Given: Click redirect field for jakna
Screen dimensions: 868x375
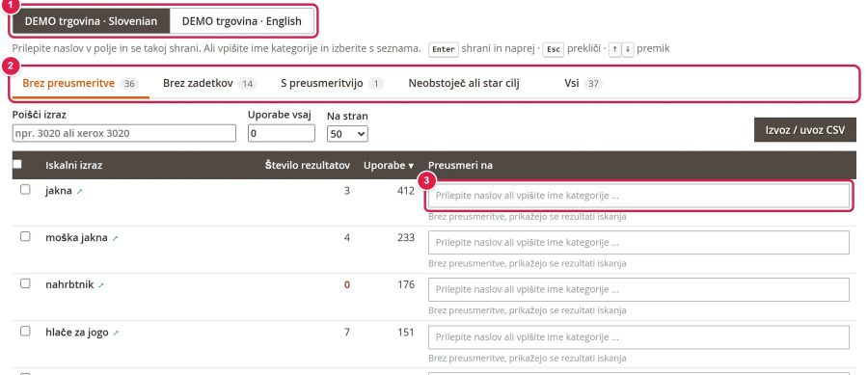Looking at the screenshot, I should 638,196.
